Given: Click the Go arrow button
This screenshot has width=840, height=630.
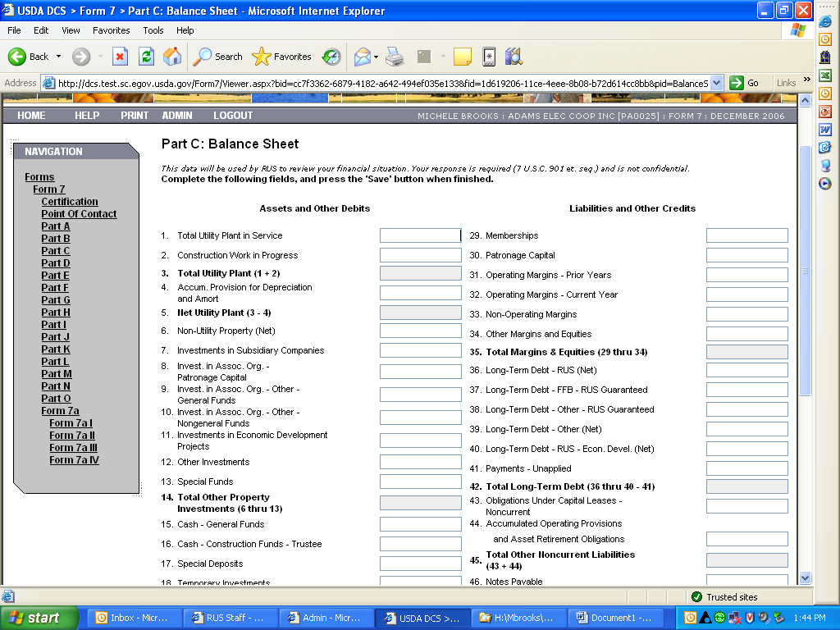Looking at the screenshot, I should tap(745, 83).
